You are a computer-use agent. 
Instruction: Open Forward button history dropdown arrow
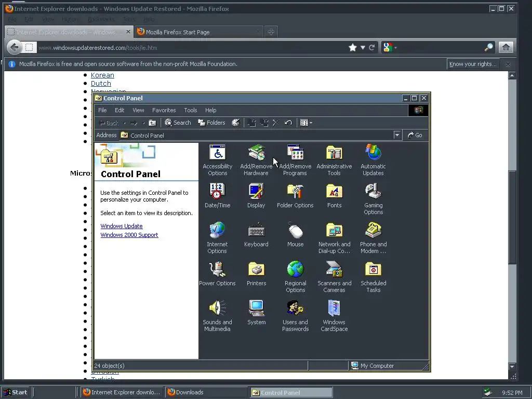coord(143,123)
